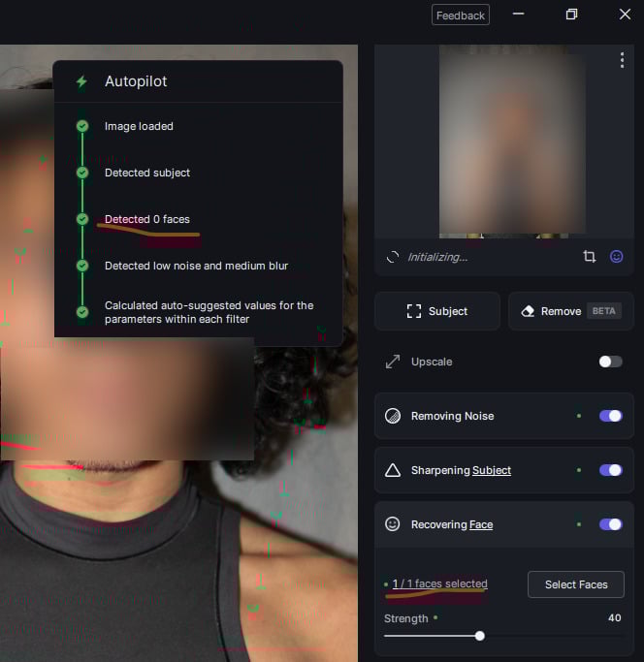This screenshot has height=662, width=644.
Task: Enable the Upscale toggle
Action: pos(610,362)
